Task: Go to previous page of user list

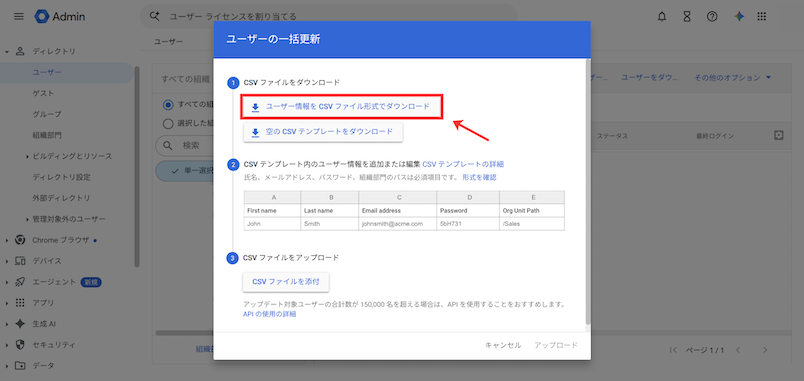Action: [738, 350]
